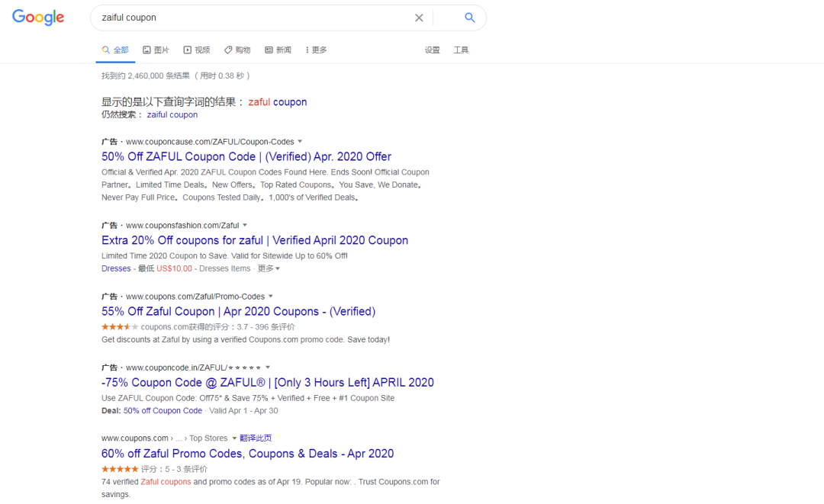
Task: Click the Google logo
Action: (x=38, y=18)
